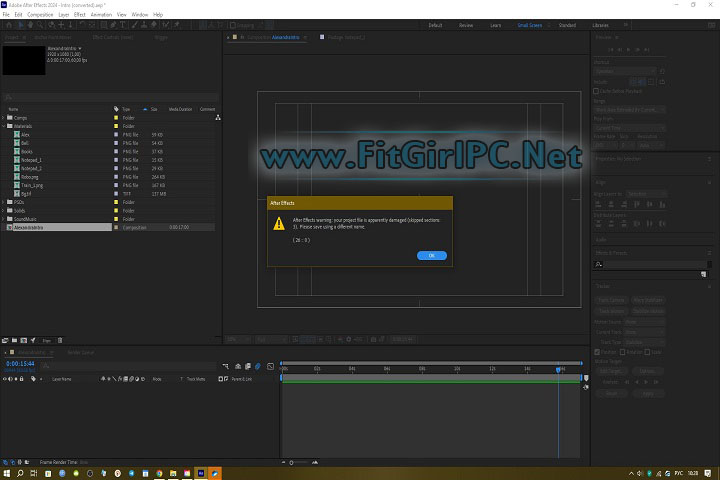Toggle the Position checkbox in Tracker
Viewport: 720px width, 480px height.
tap(598, 351)
